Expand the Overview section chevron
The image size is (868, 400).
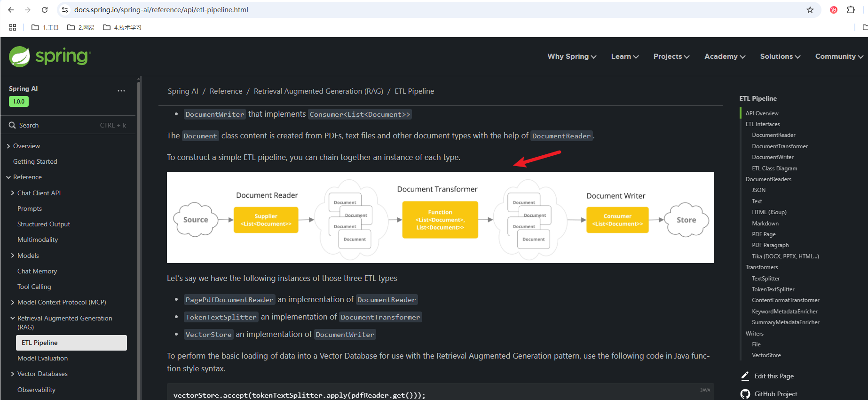click(8, 146)
